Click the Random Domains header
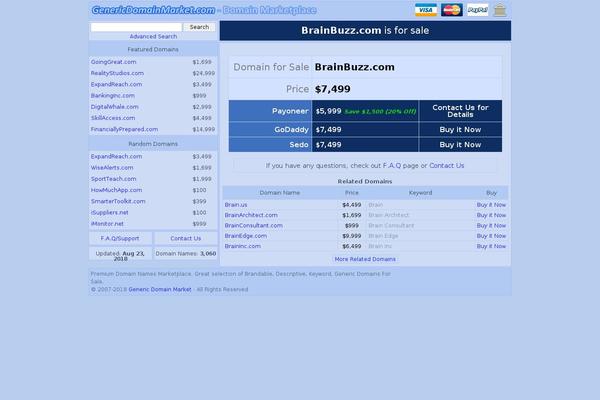The height and width of the screenshot is (400, 600). (153, 144)
